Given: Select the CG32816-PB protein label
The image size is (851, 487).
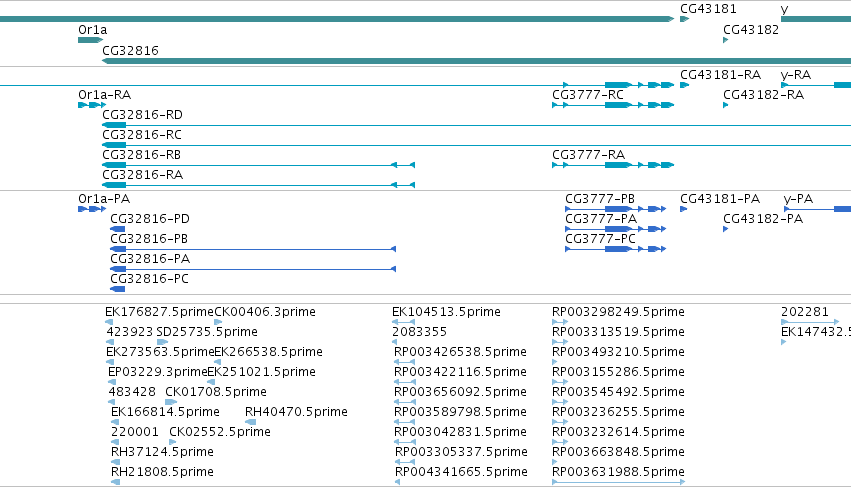Looking at the screenshot, I should point(149,239).
